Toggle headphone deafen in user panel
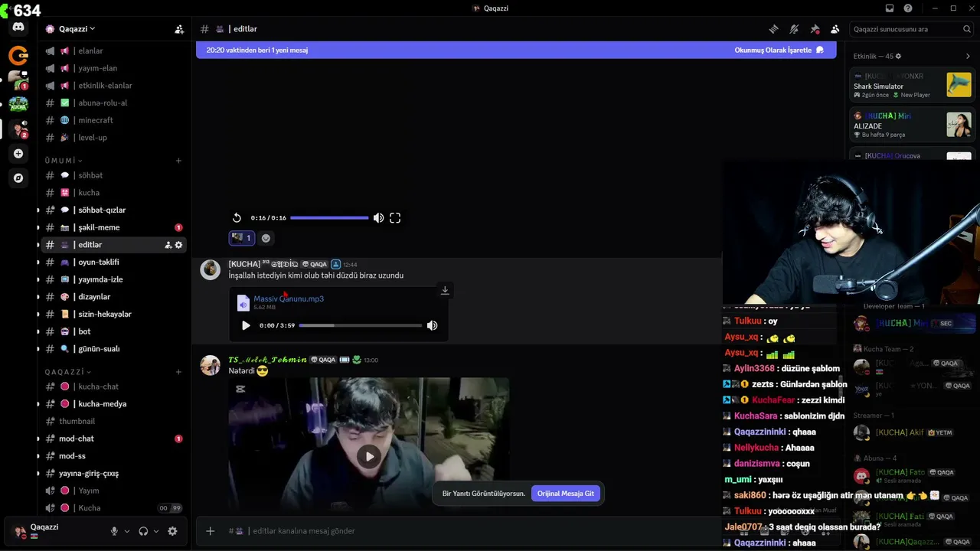980x551 pixels. (x=143, y=531)
